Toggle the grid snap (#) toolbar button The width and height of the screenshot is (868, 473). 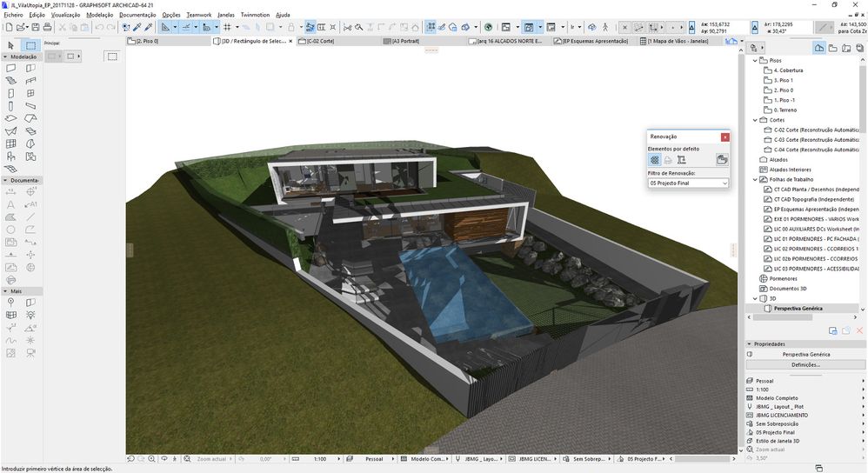click(x=227, y=27)
